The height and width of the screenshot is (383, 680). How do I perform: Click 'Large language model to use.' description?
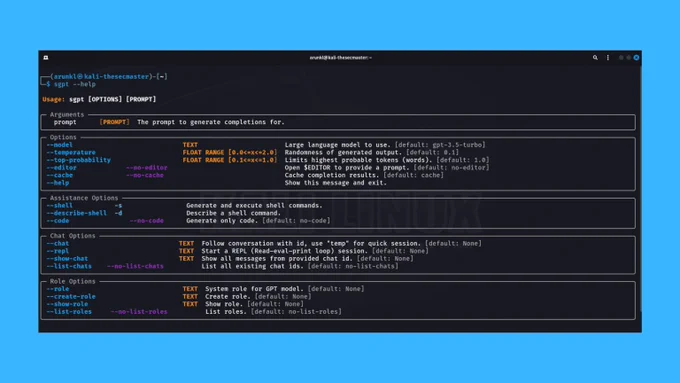pyautogui.click(x=338, y=145)
